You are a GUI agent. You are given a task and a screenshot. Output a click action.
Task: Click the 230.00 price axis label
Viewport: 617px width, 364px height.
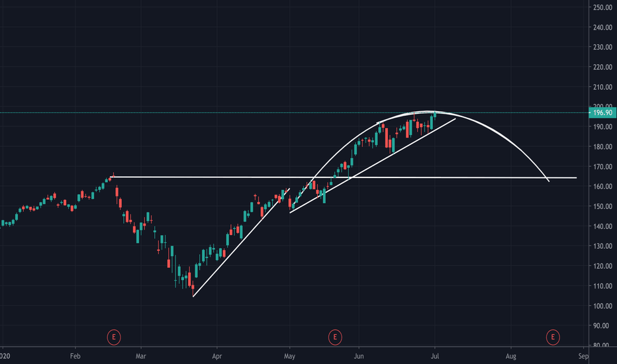point(602,47)
